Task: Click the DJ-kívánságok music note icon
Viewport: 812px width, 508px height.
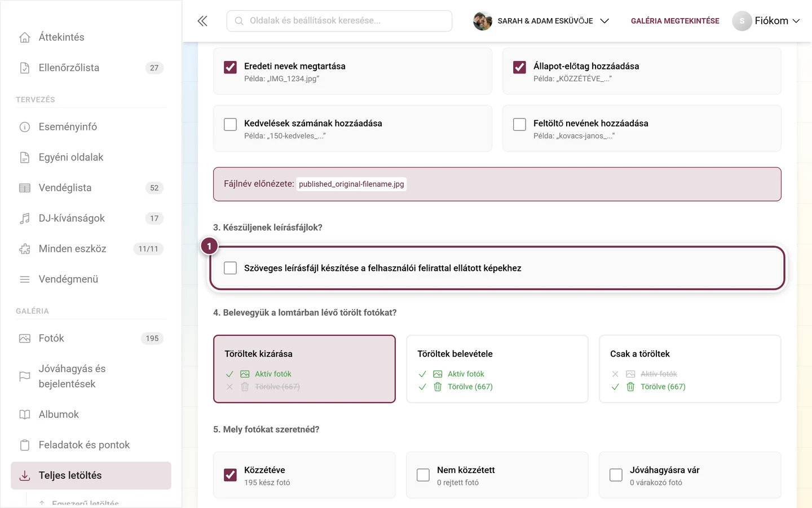Action: [x=25, y=218]
